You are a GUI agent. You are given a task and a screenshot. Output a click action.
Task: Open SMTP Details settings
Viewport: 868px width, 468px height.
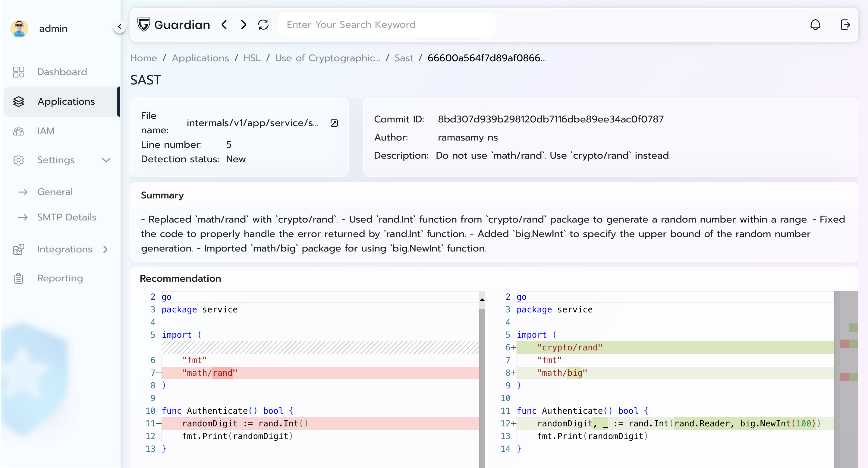point(67,217)
